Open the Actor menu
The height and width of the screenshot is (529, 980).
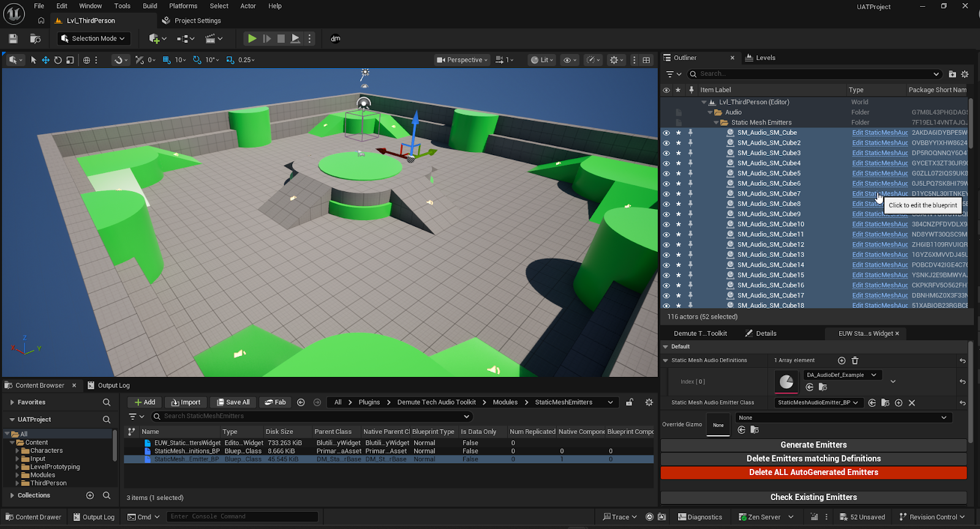pos(248,6)
